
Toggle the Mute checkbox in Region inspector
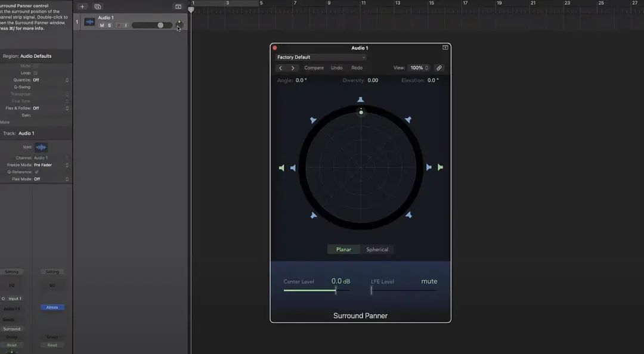36,66
